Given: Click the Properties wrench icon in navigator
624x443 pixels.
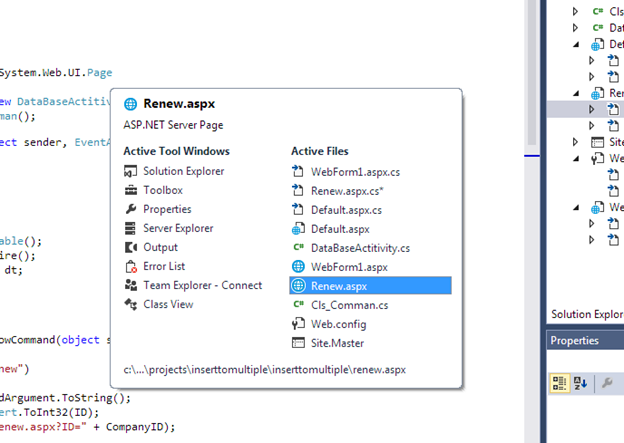Looking at the screenshot, I should (131, 209).
